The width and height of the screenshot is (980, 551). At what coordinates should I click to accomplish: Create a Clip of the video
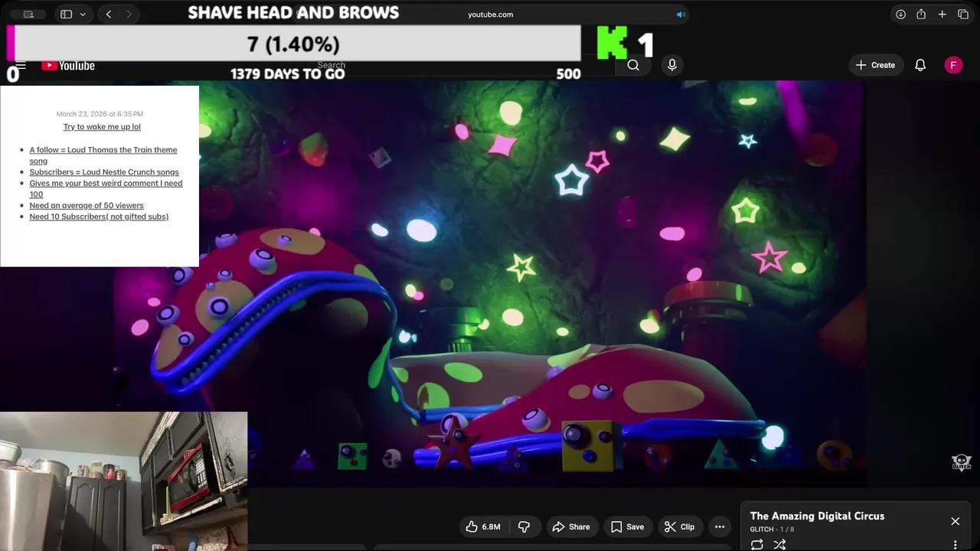coord(679,527)
